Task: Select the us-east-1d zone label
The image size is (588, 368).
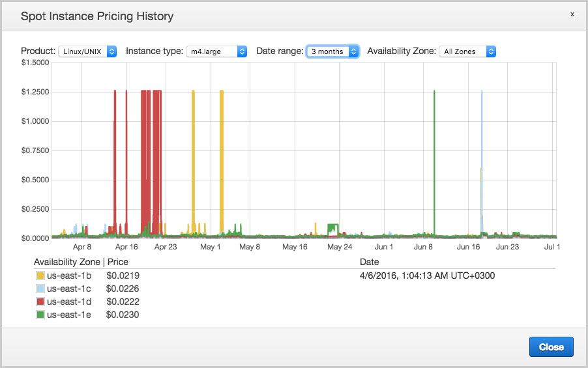Action: pyautogui.click(x=69, y=302)
